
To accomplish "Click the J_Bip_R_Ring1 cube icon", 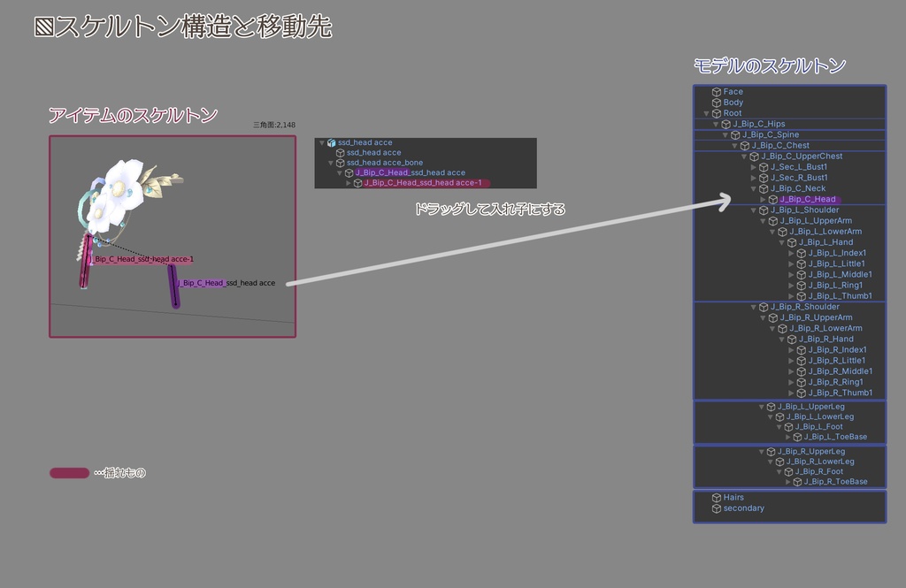I will tap(802, 382).
